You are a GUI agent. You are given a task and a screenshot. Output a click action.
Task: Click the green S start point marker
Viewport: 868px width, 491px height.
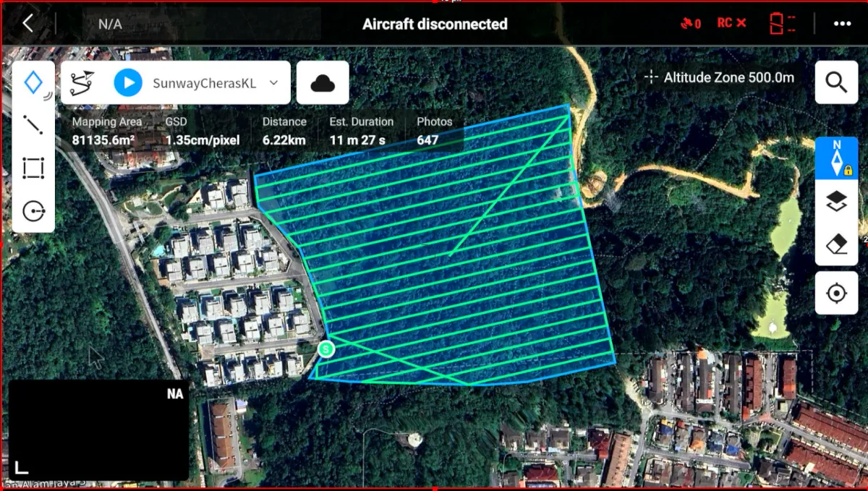click(x=327, y=350)
